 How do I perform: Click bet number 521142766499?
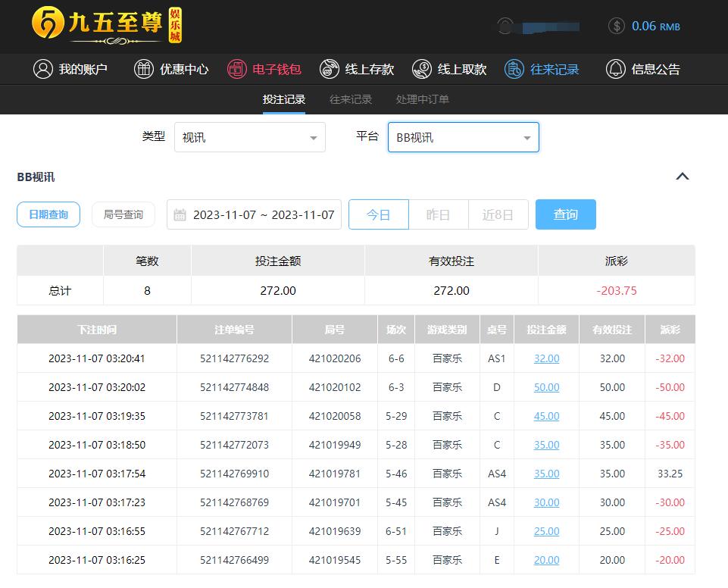point(235,560)
